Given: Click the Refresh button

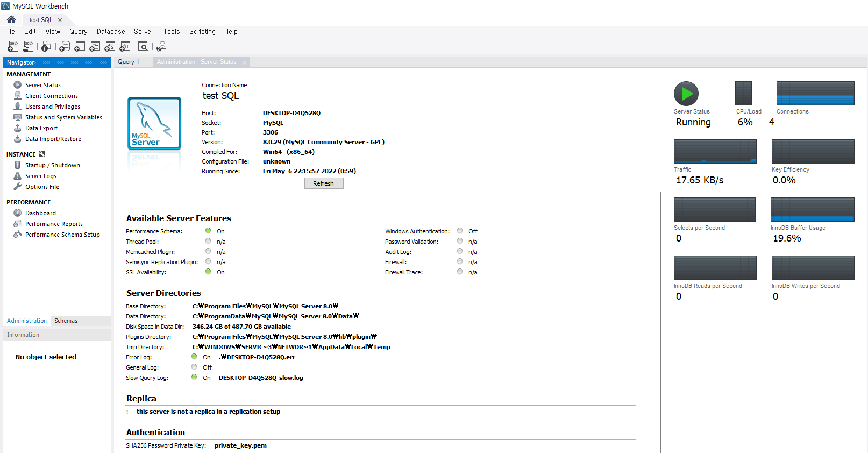Looking at the screenshot, I should tap(324, 183).
